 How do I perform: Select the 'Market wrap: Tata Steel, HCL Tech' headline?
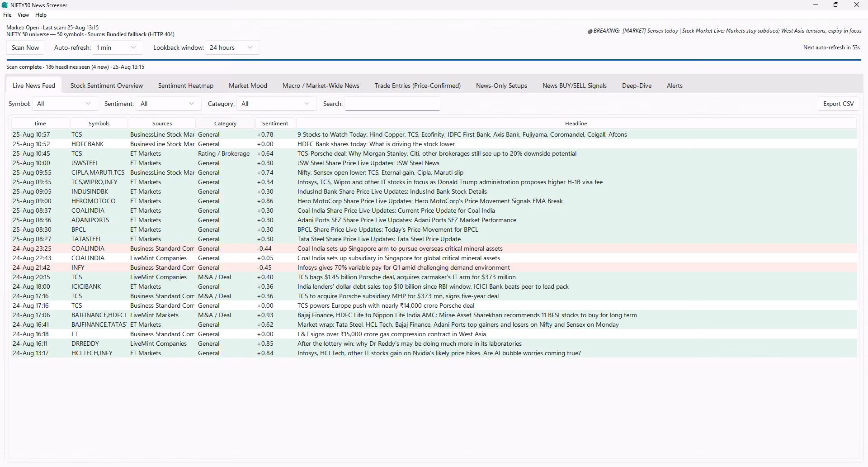458,324
